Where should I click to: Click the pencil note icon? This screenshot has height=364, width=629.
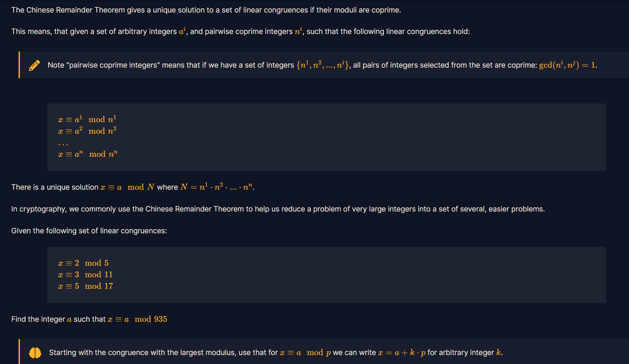[35, 65]
